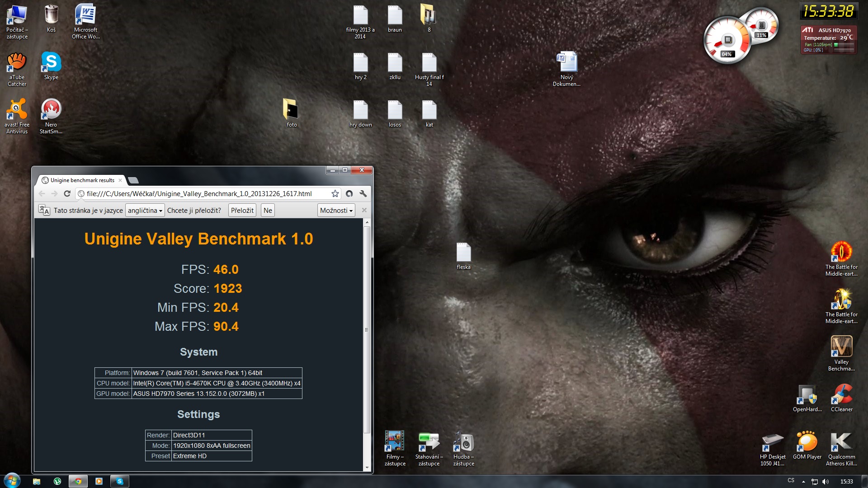This screenshot has height=488, width=868.
Task: Expand the angličtina language dropdown
Action: coord(145,211)
